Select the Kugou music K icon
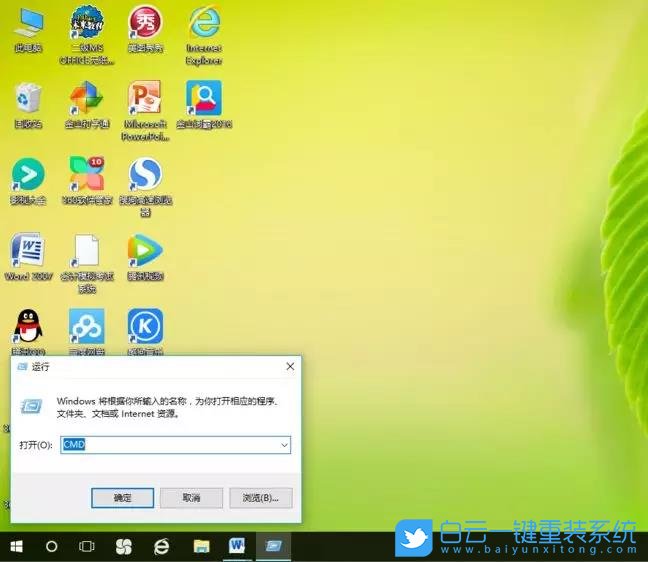Image resolution: width=648 pixels, height=562 pixels. click(145, 327)
